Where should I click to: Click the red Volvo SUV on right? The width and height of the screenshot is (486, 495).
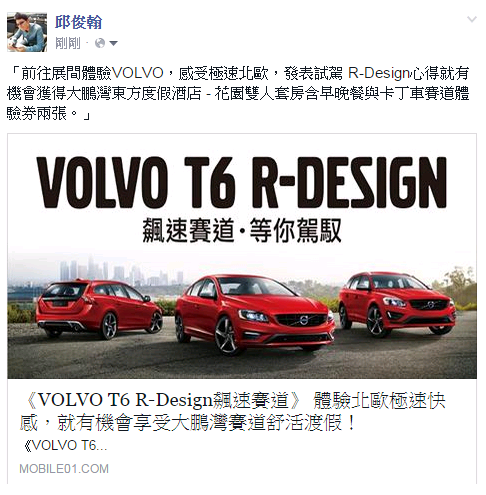(x=397, y=303)
